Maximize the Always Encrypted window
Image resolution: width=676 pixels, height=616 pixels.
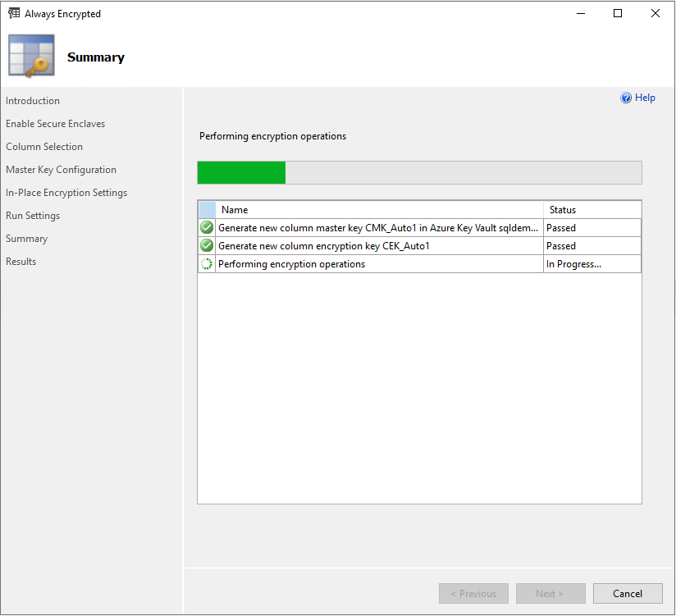click(618, 13)
